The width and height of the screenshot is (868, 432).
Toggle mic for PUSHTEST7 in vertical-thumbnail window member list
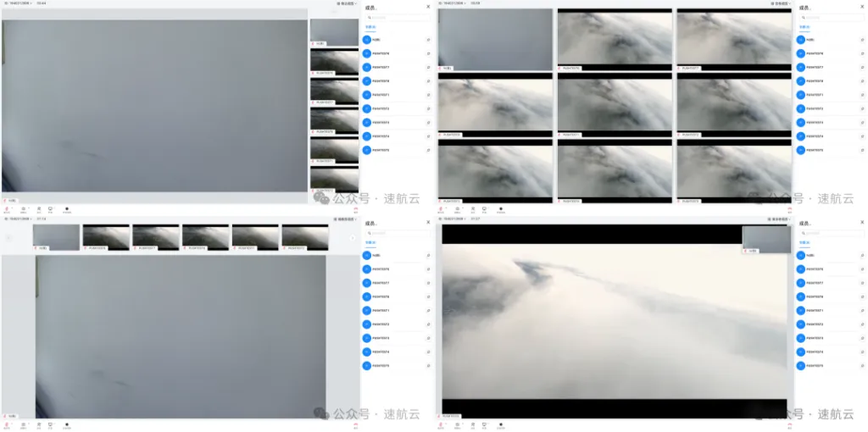coord(428,67)
